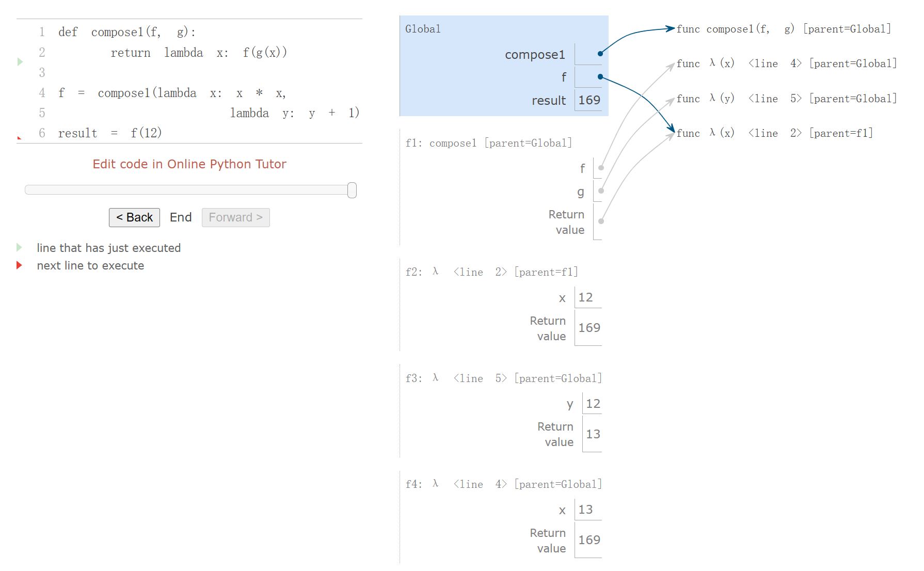Click the func compose1(f, g) object

click(784, 29)
